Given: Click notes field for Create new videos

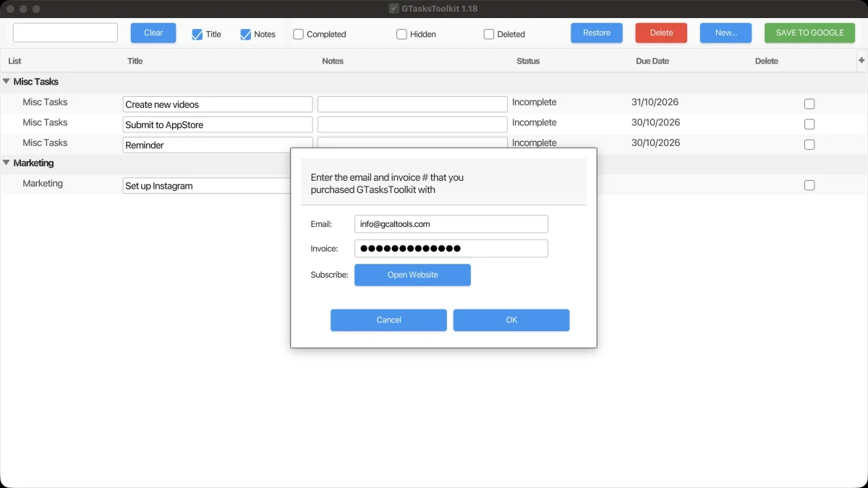Looking at the screenshot, I should (412, 105).
